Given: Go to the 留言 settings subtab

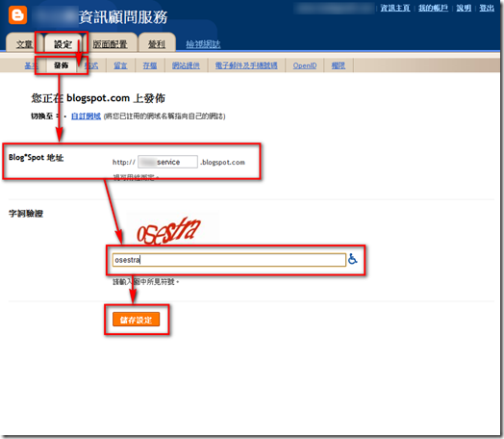Looking at the screenshot, I should point(120,65).
